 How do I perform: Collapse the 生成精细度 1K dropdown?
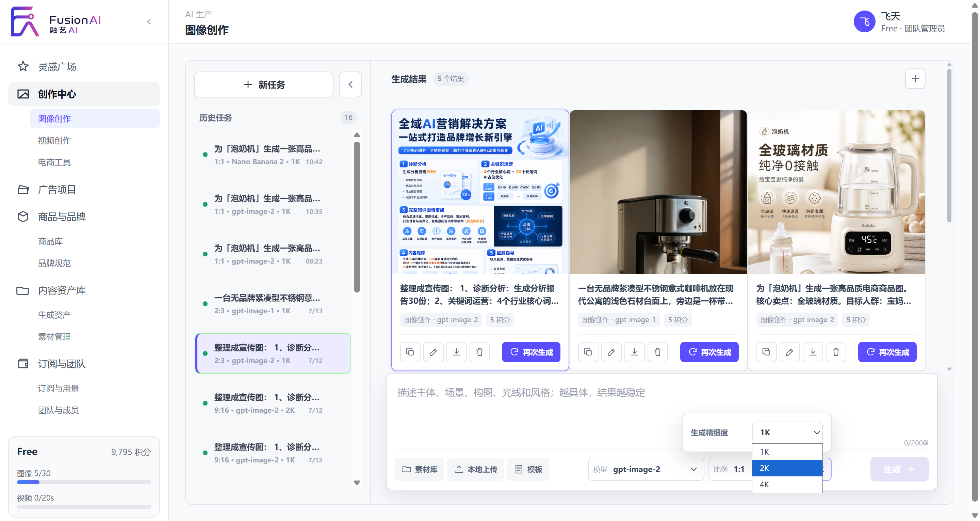coord(787,432)
